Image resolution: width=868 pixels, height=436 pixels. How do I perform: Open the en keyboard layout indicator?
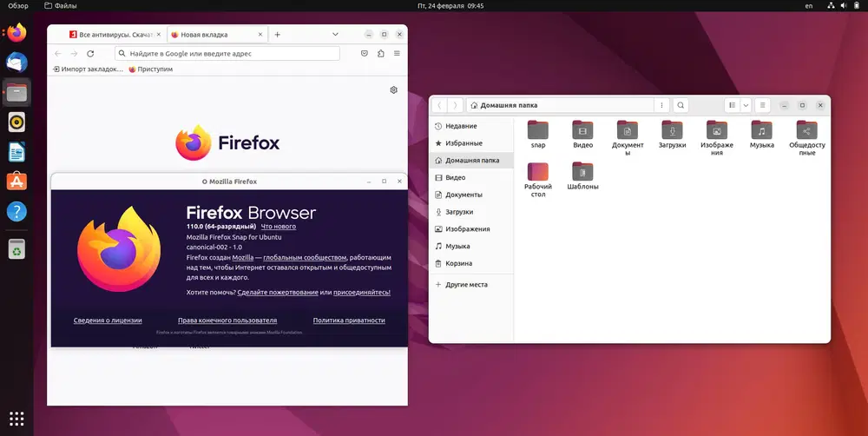(809, 5)
